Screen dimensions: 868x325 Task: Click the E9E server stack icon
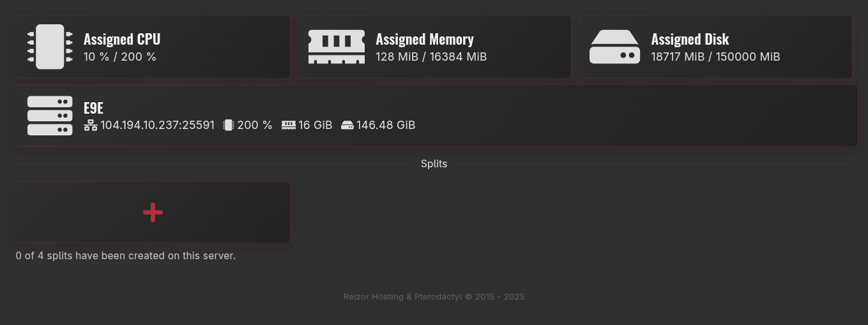50,116
